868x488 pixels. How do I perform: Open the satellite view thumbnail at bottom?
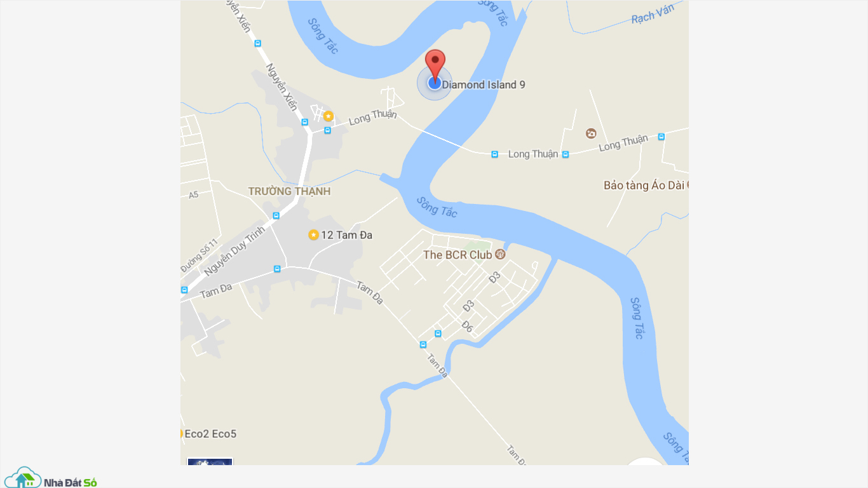[210, 462]
